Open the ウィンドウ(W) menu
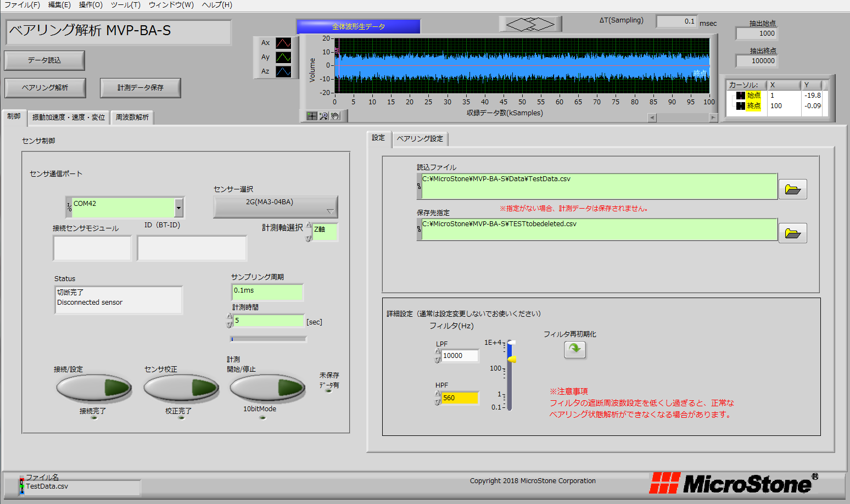Viewport: 850px width, 504px height. [171, 5]
